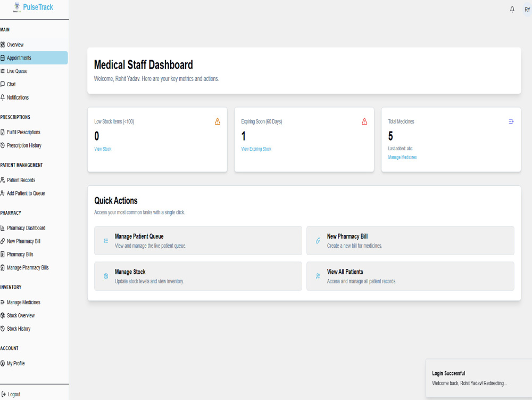Open the View All Patients quick action
The width and height of the screenshot is (532, 400).
410,276
